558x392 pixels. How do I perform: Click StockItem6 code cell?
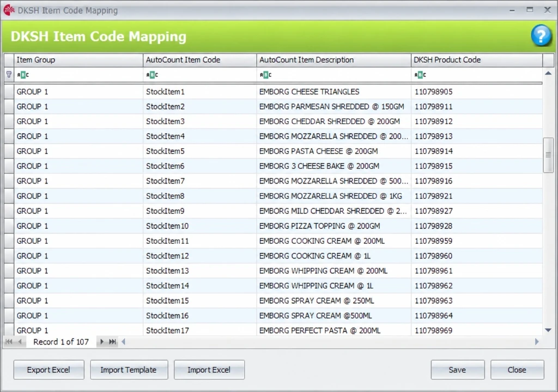click(x=199, y=166)
